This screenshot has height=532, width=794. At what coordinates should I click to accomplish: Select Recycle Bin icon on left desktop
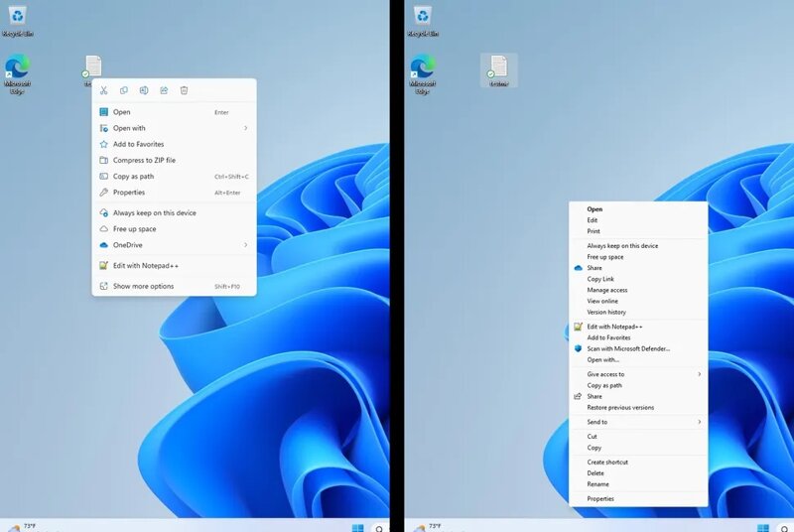(18, 21)
